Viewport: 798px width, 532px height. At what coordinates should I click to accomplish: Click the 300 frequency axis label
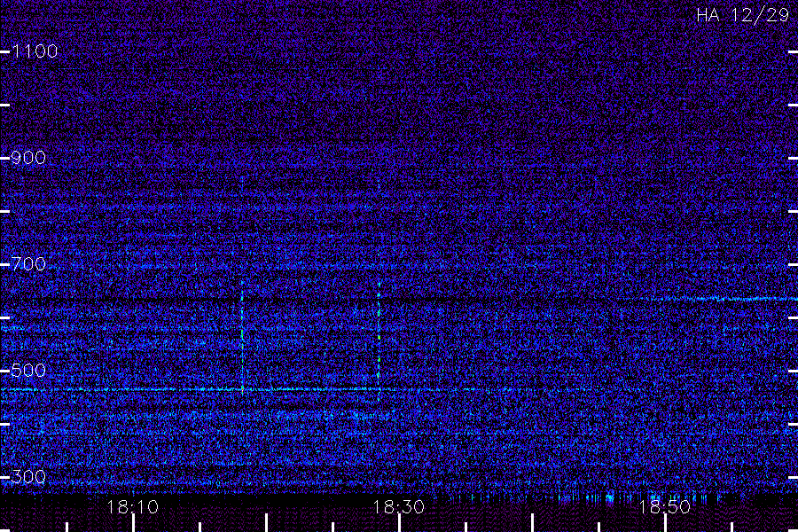(28, 477)
